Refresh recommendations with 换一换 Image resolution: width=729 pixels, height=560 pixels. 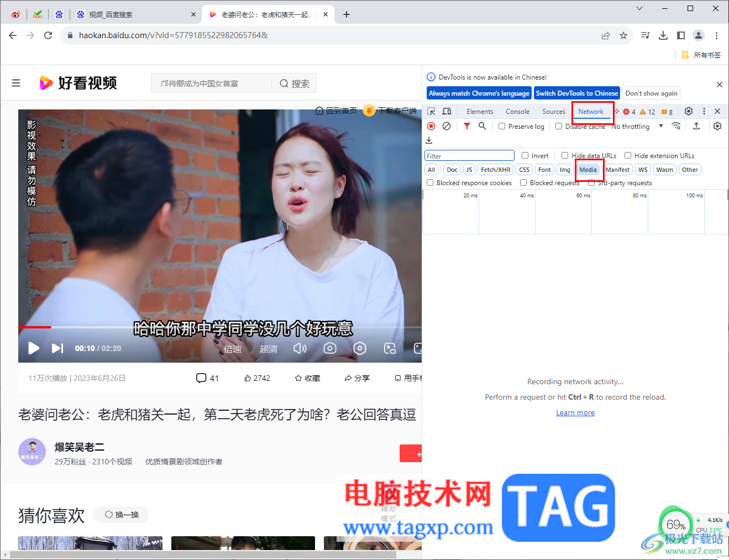point(122,515)
